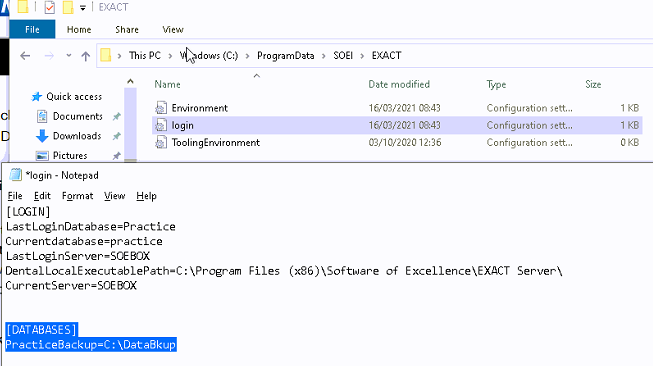Open Notepad Help menu
Screen dimensions: 653x366
(x=146, y=196)
